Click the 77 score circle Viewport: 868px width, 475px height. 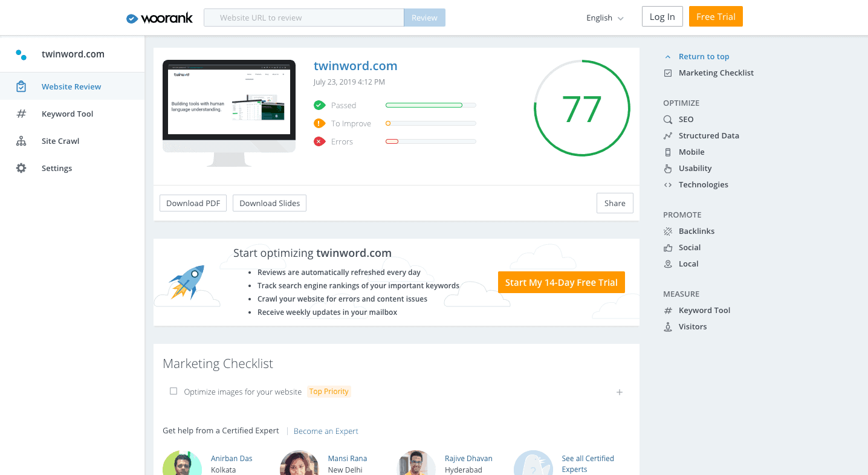582,108
